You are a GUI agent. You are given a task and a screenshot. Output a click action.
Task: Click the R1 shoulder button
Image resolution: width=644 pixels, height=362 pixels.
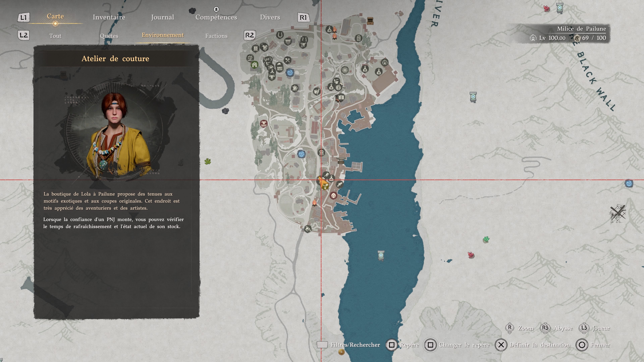[303, 17]
